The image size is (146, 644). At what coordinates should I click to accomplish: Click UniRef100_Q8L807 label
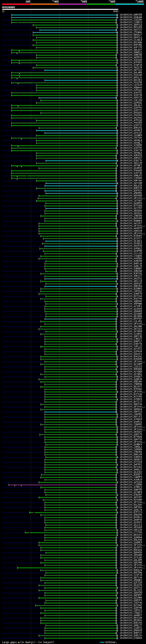pyautogui.click(x=131, y=50)
